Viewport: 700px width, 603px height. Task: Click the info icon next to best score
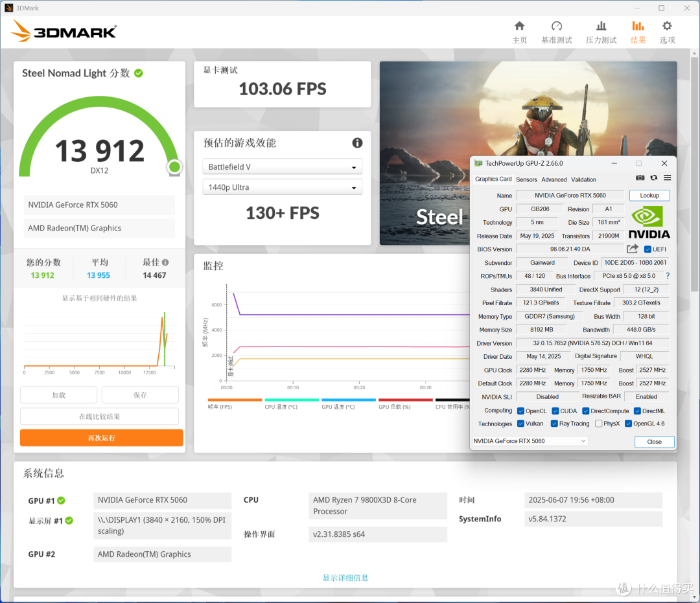click(x=165, y=262)
